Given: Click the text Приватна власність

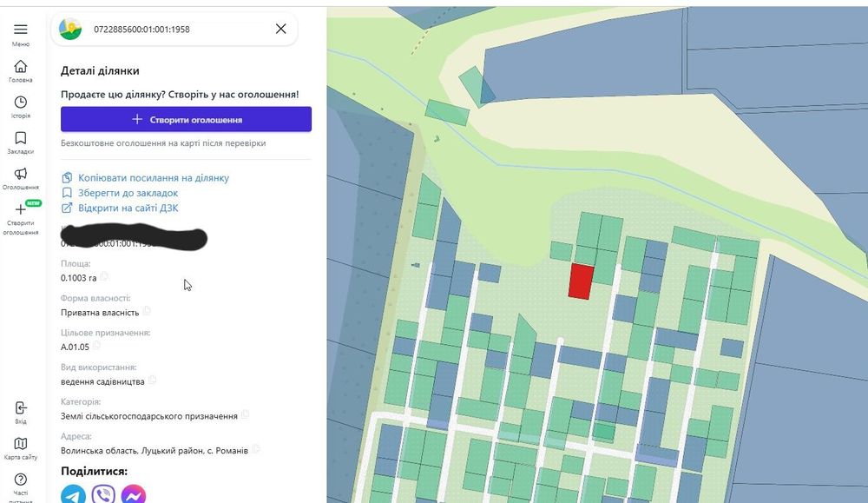Looking at the screenshot, I should (x=100, y=313).
